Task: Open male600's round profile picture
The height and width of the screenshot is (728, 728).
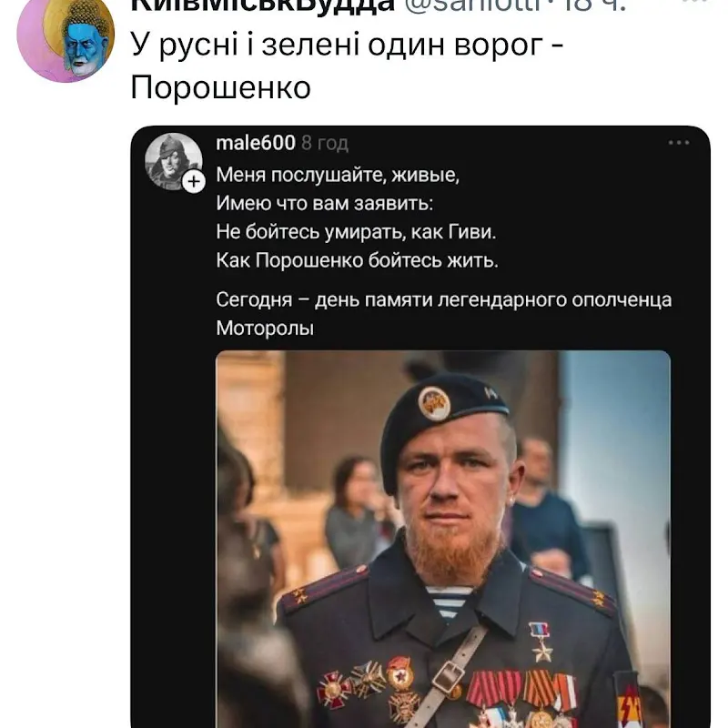Action: [x=172, y=160]
